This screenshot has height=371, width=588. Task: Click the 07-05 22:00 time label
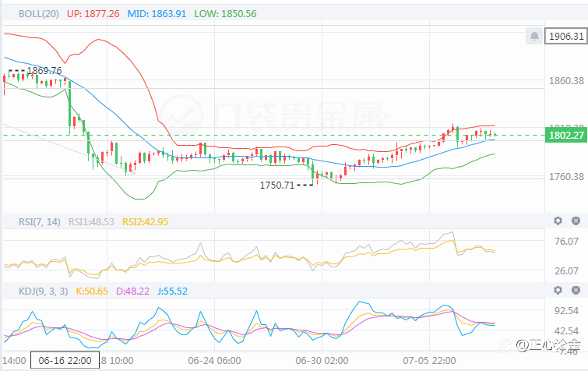coord(429,361)
